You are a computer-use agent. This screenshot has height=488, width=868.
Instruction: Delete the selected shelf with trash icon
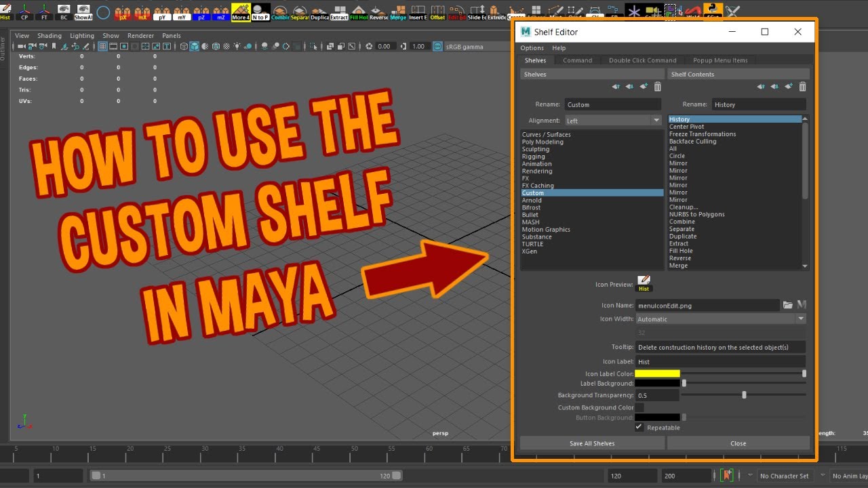coord(657,87)
